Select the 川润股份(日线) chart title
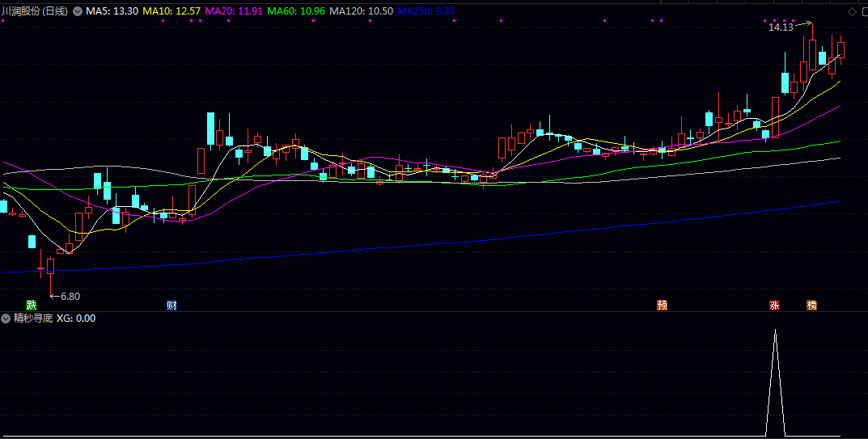Viewport: 868px width, 439px height. tap(35, 11)
